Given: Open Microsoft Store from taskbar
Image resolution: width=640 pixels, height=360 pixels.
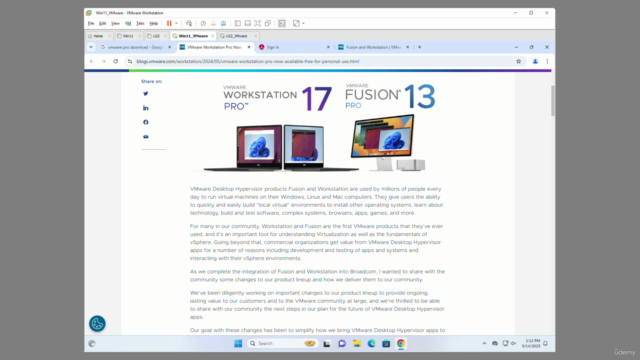Looking at the screenshot, I should coord(386,344).
